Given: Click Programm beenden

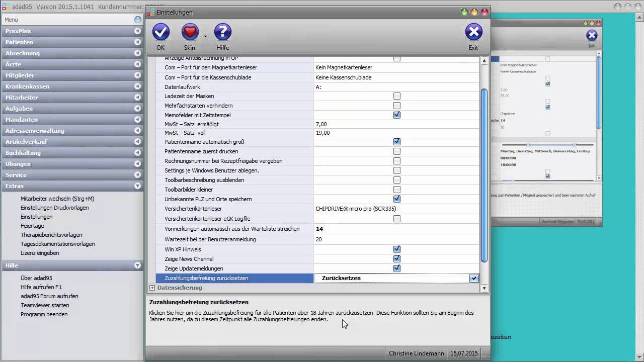Looking at the screenshot, I should [44, 314].
